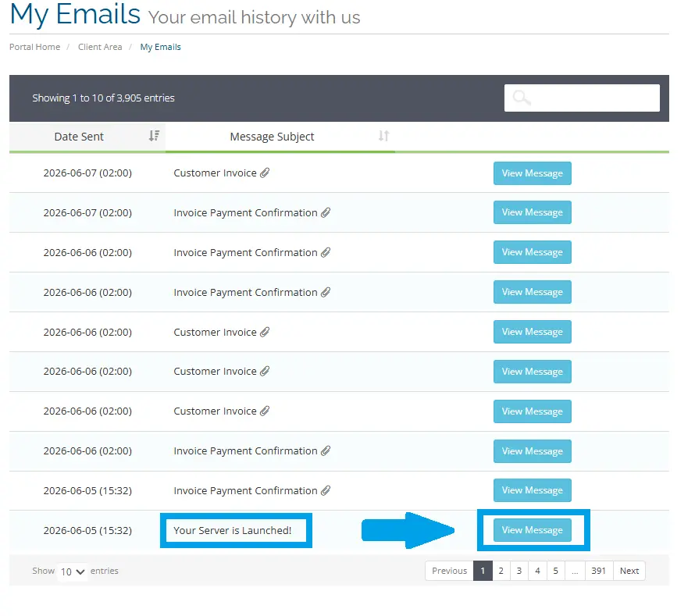Image resolution: width=695 pixels, height=616 pixels.
Task: View message for Your Server is Launched!
Action: [x=533, y=530]
